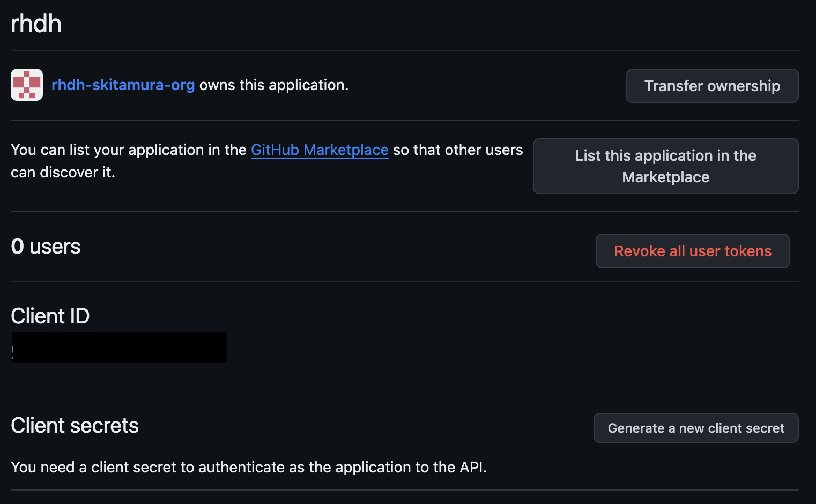Click the divider line beneath the rhdh title

tap(405, 51)
